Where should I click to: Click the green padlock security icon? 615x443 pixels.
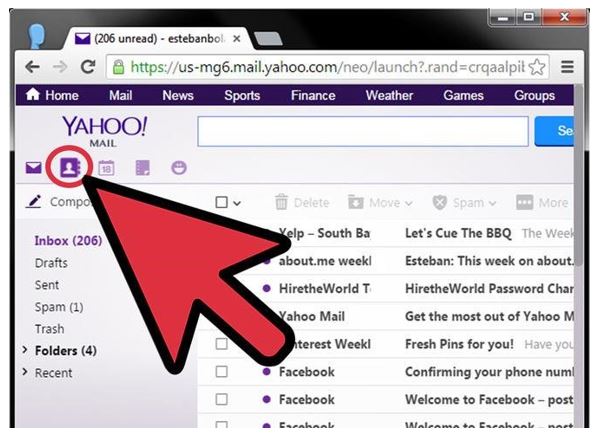118,67
